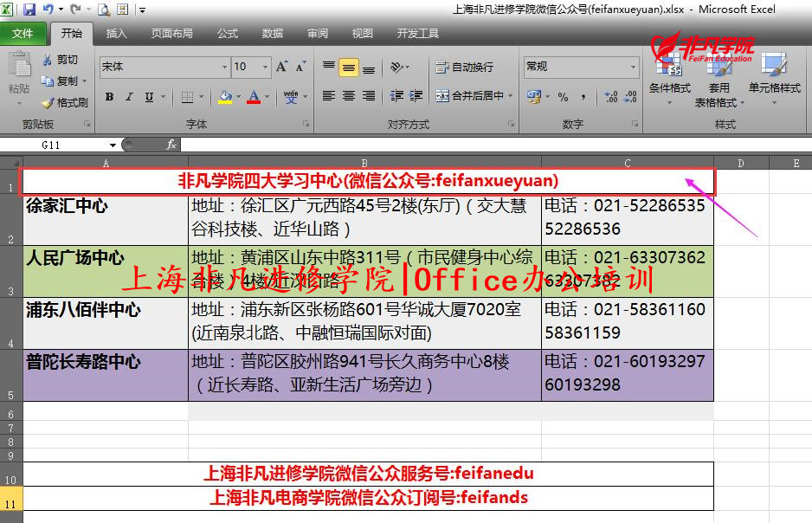Switch to the 页面布局 tab

point(172,34)
